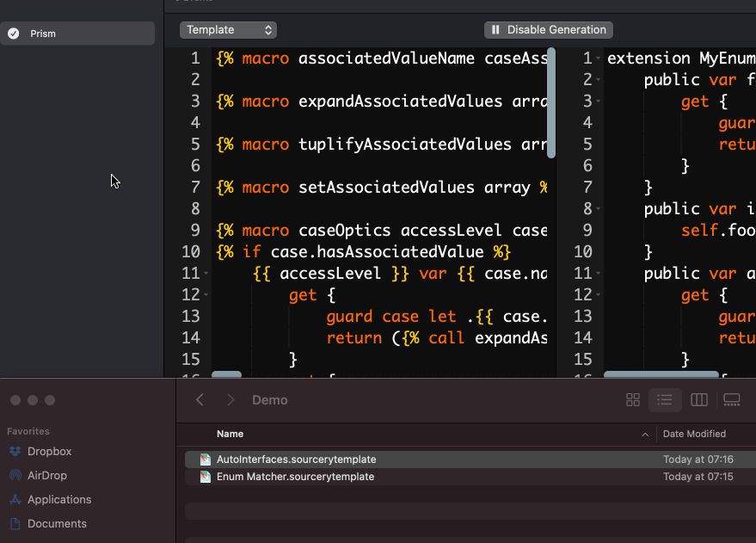
Task: Collapse code fold at output line 1
Action: click(598, 59)
